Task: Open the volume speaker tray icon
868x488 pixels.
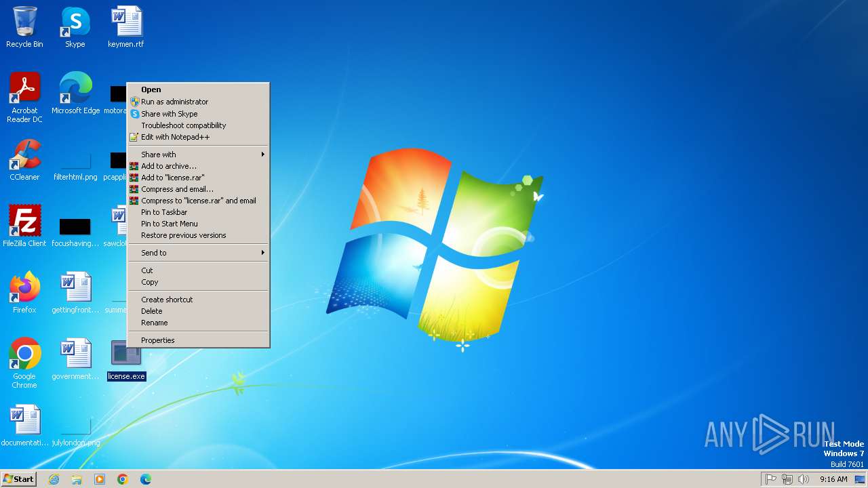Action: 804,479
